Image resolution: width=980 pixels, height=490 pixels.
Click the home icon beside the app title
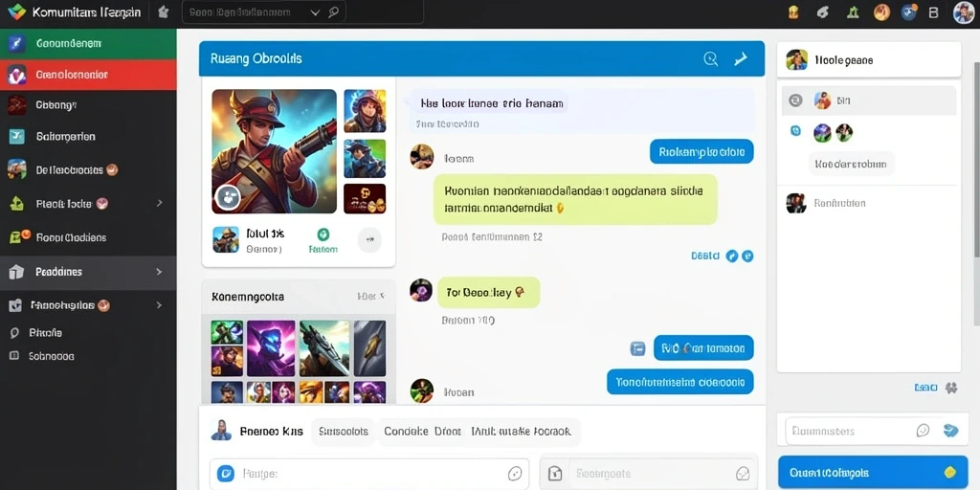click(163, 11)
